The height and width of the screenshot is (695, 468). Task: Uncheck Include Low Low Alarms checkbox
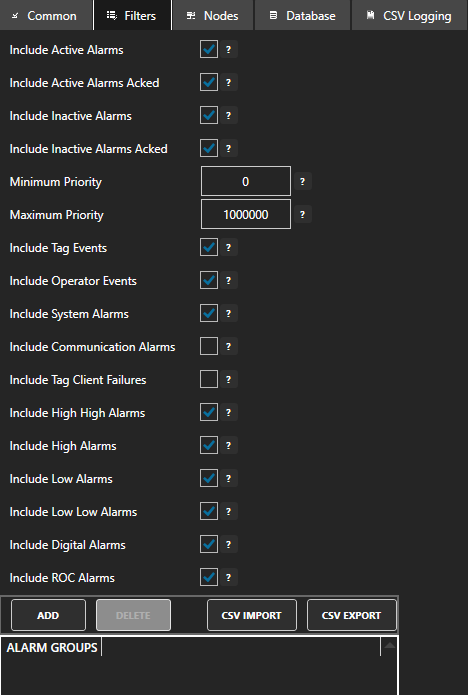(x=209, y=511)
